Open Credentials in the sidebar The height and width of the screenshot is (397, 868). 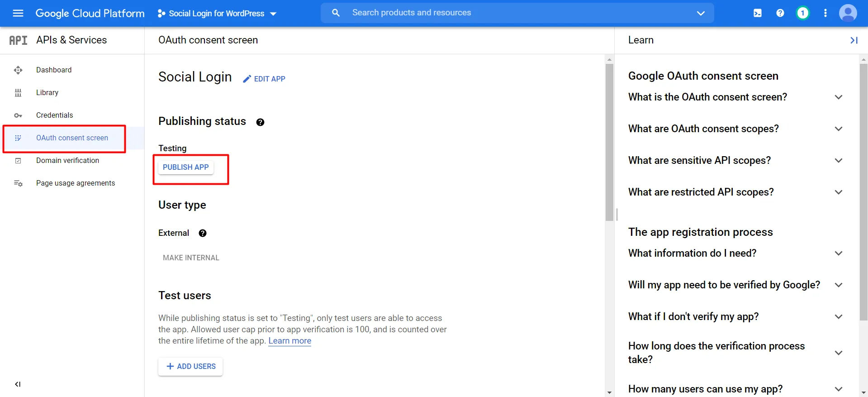coord(72,115)
